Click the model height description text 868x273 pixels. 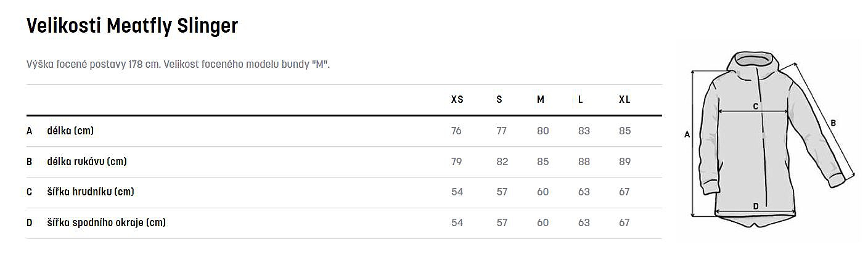tap(178, 65)
